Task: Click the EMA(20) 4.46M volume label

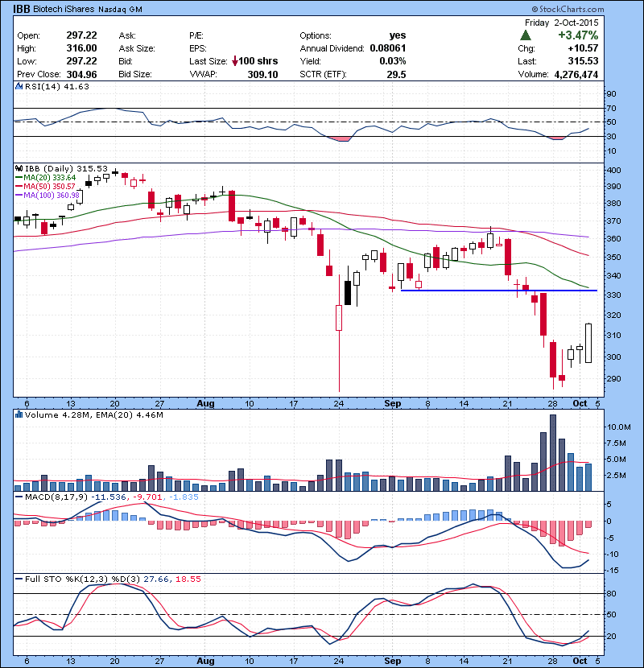Action: [x=128, y=414]
